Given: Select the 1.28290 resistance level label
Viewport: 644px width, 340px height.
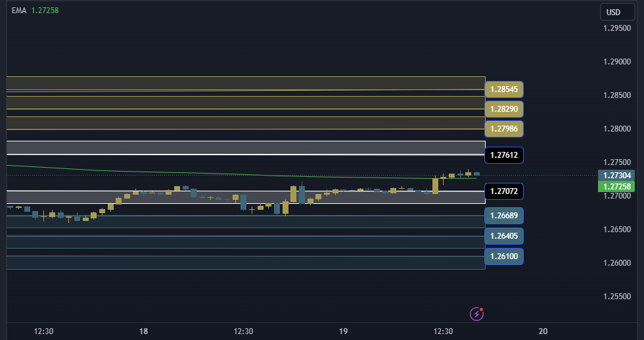Looking at the screenshot, I should point(504,109).
